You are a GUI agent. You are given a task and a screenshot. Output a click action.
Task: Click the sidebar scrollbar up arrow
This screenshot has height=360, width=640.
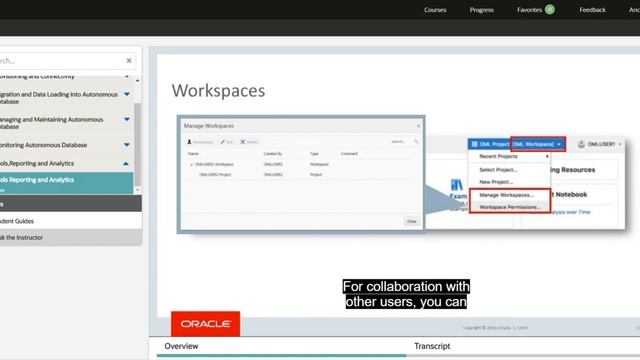tap(138, 80)
